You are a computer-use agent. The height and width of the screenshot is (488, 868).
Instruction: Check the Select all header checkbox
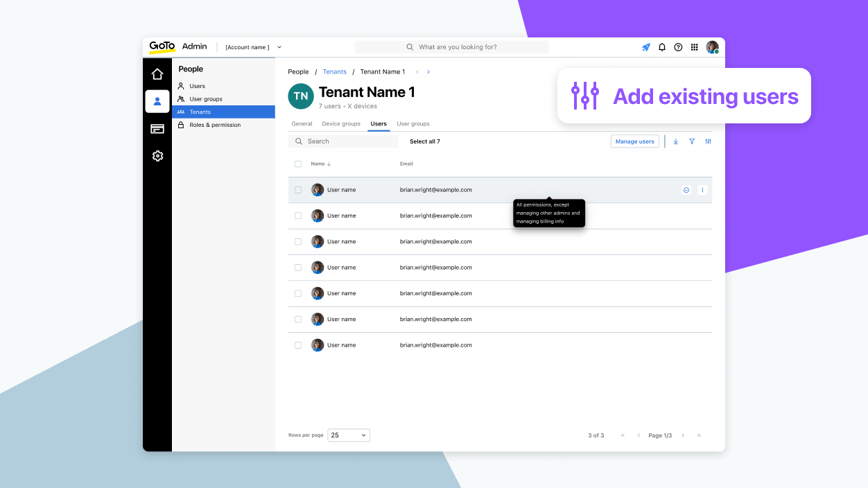click(x=298, y=164)
